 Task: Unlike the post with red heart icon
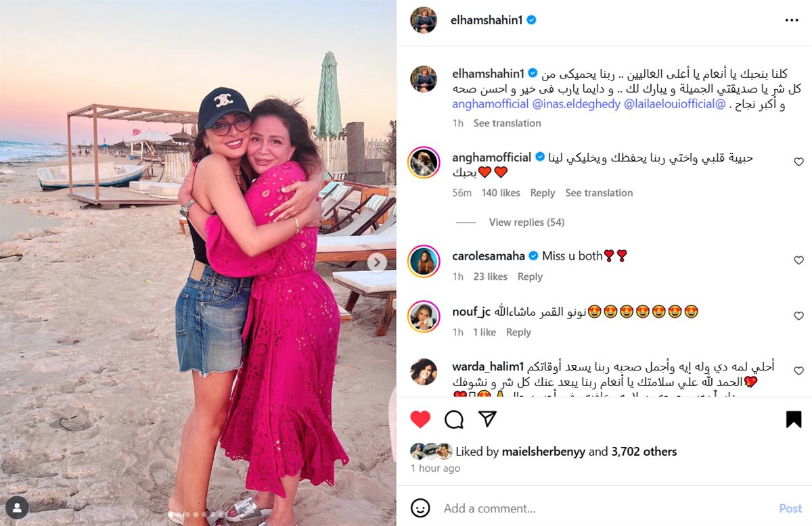click(x=420, y=419)
